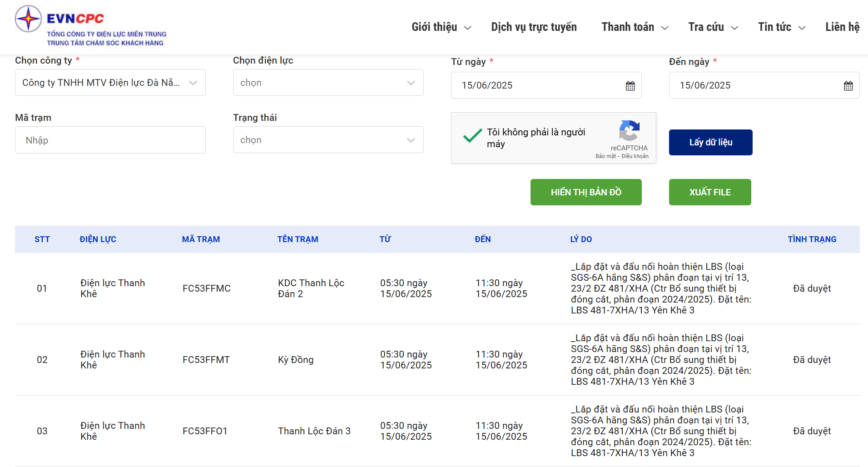Open the Chọn điện lực dropdown

[x=328, y=83]
